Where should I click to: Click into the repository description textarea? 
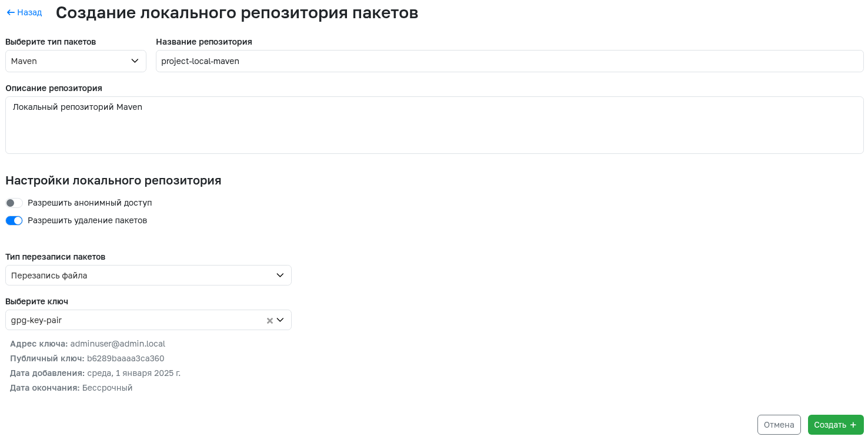tap(434, 125)
